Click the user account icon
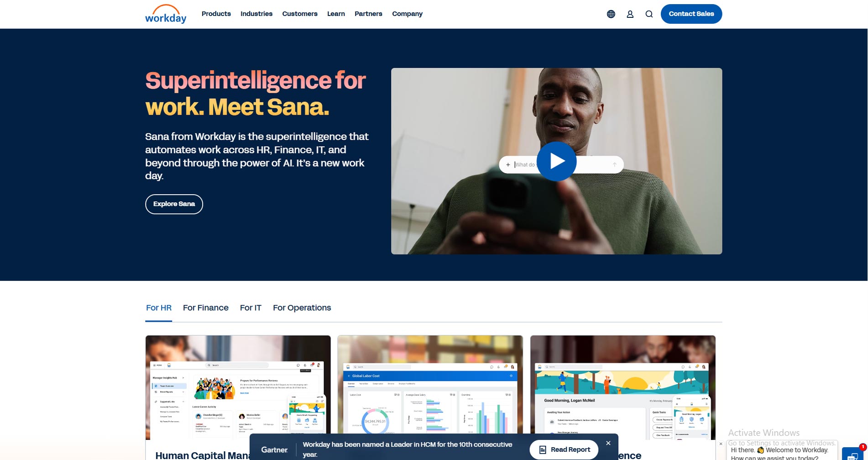 (x=630, y=14)
